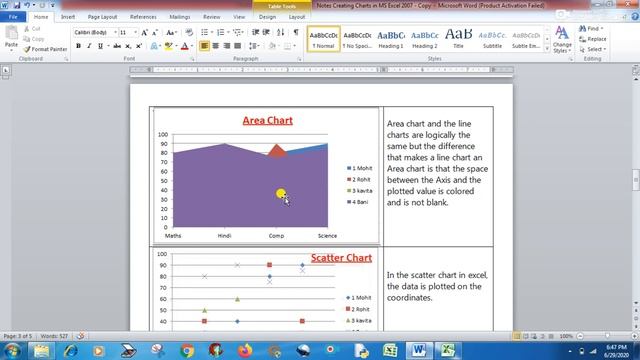
Task: Click the Replace command
Action: coord(593,39)
